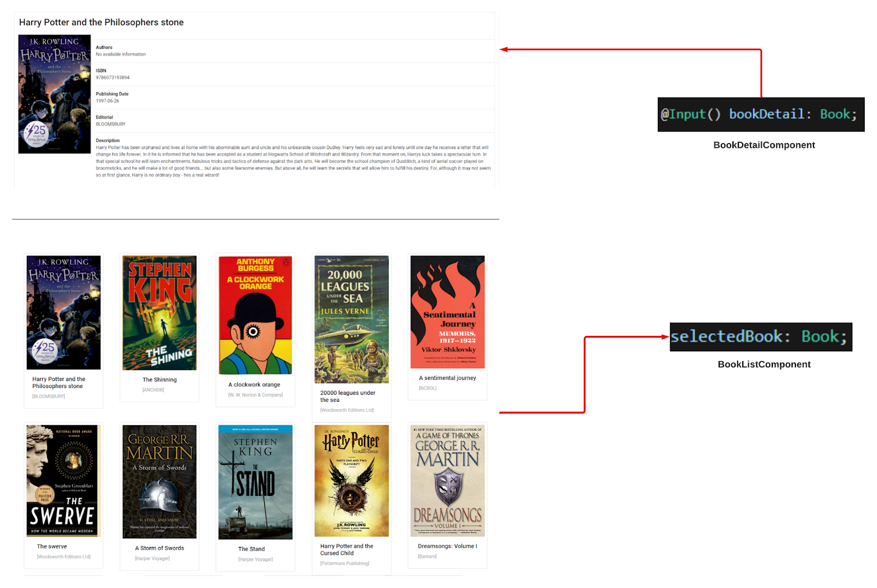877x588 pixels.
Task: Open The Swerve book cover
Action: [x=64, y=481]
